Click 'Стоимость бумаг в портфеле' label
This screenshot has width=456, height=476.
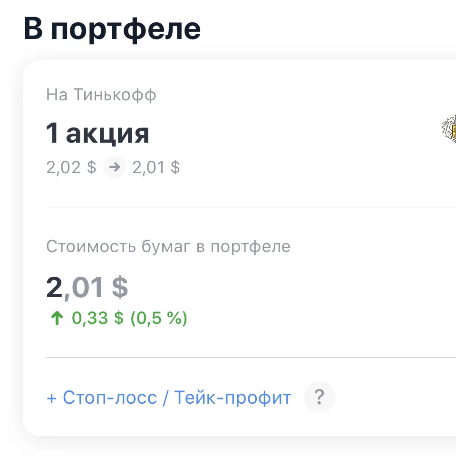click(168, 246)
